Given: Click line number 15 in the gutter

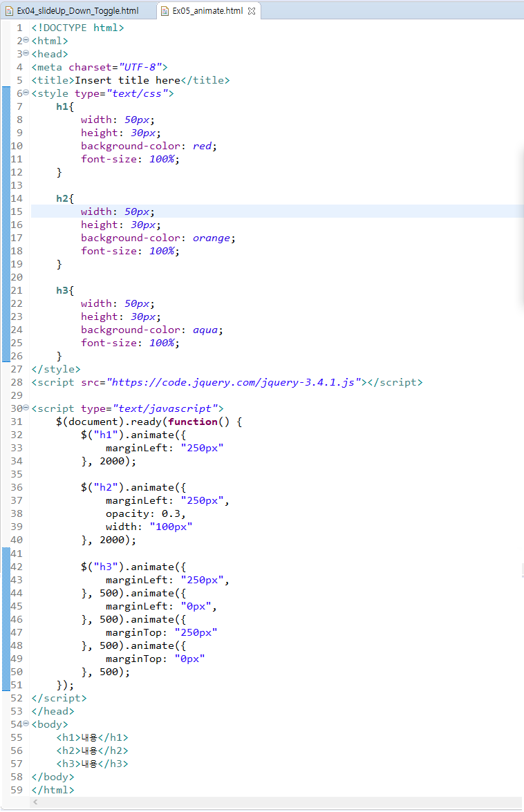Looking at the screenshot, I should coord(17,211).
